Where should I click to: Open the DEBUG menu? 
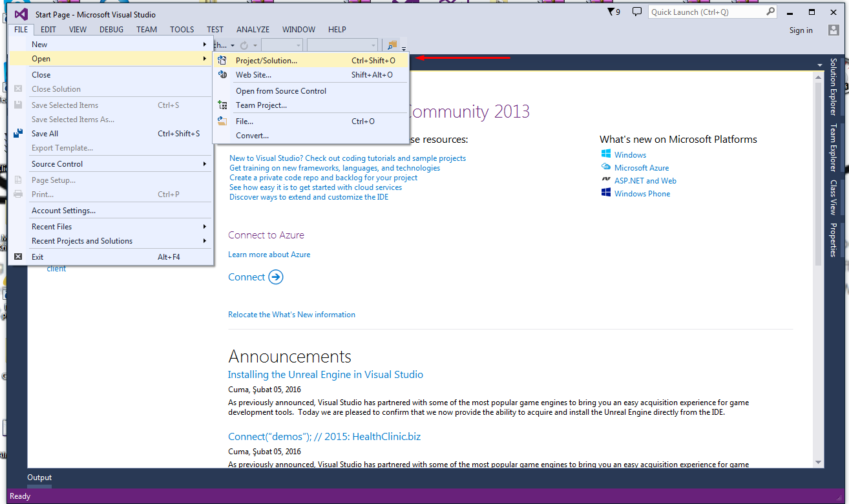(x=112, y=29)
